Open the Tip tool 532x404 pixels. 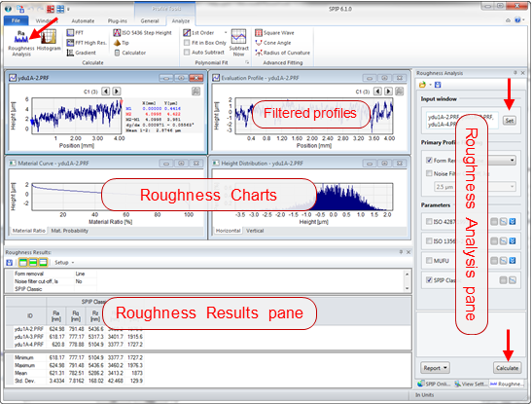click(x=122, y=43)
